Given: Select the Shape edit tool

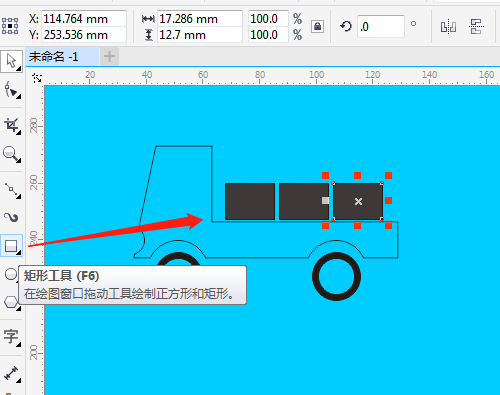Looking at the screenshot, I should click(x=11, y=90).
